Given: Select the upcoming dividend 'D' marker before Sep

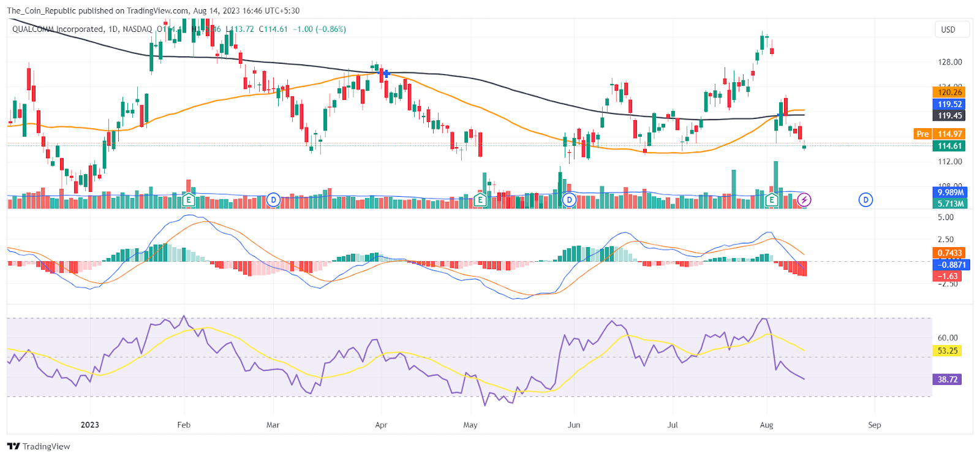Looking at the screenshot, I should click(x=865, y=200).
